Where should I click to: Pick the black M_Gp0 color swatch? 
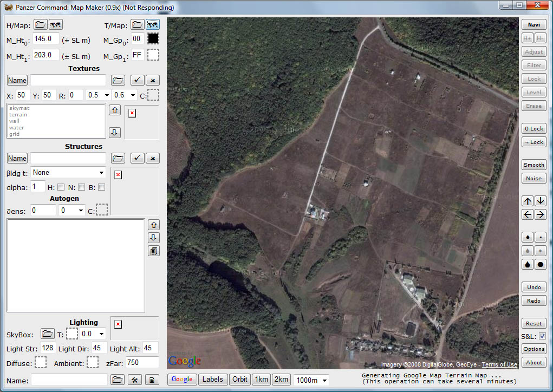[x=153, y=38]
